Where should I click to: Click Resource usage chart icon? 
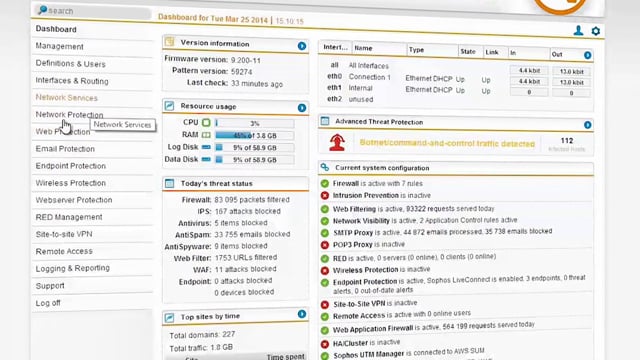[169, 106]
